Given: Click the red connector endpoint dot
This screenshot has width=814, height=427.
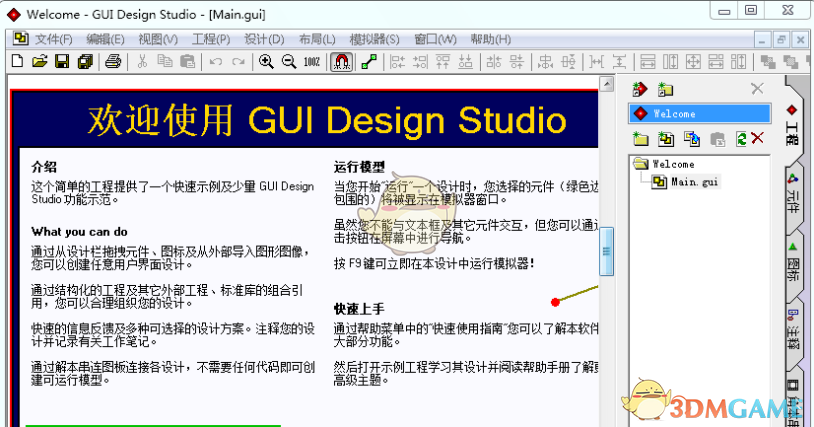Looking at the screenshot, I should tap(555, 302).
